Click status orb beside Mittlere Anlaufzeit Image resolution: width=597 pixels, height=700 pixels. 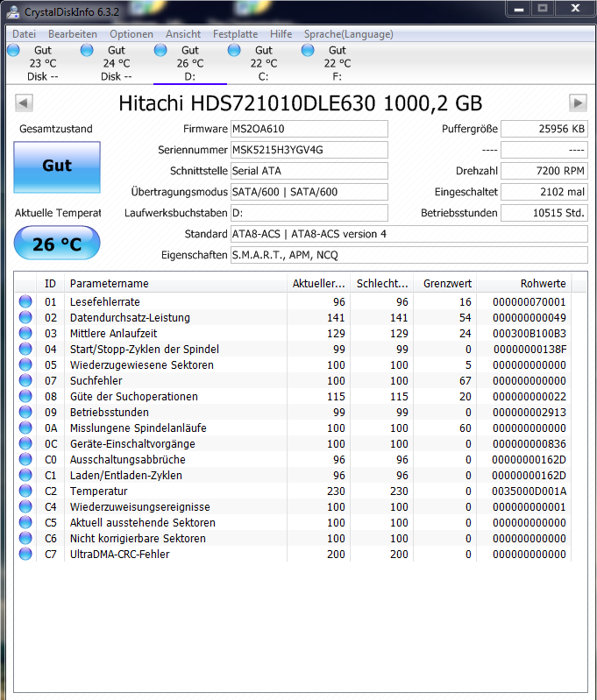click(x=25, y=333)
